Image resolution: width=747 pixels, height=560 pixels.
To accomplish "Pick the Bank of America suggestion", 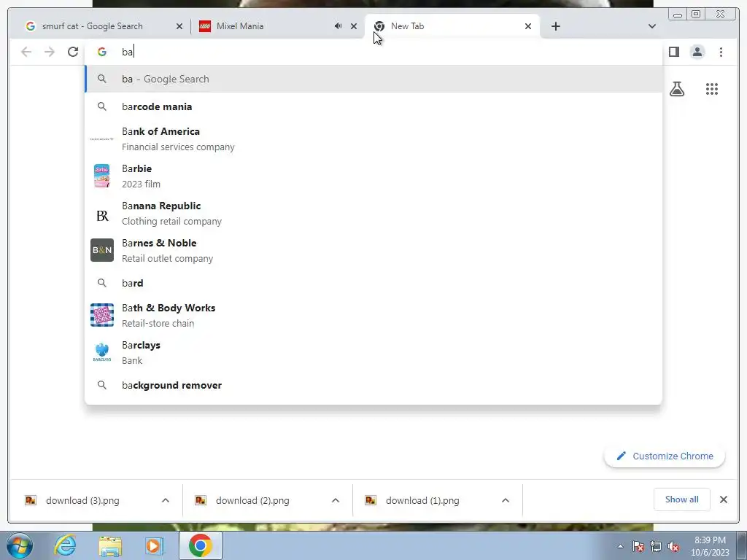I will click(x=373, y=139).
